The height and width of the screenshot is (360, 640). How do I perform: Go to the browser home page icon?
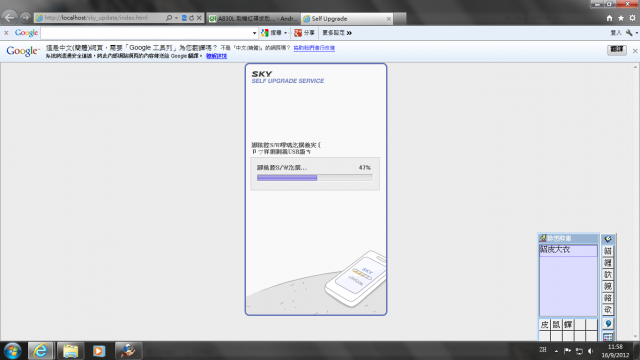click(x=609, y=18)
